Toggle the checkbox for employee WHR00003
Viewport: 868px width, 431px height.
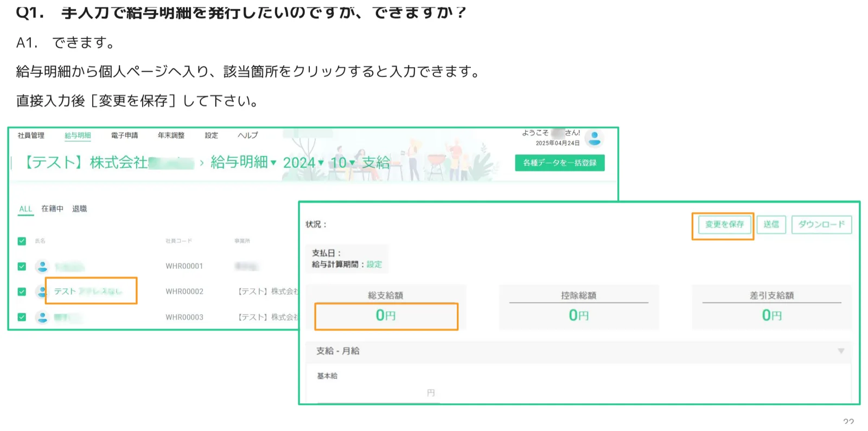click(22, 317)
